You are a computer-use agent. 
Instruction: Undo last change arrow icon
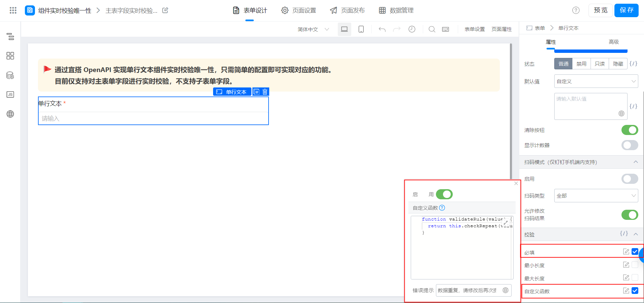382,29
